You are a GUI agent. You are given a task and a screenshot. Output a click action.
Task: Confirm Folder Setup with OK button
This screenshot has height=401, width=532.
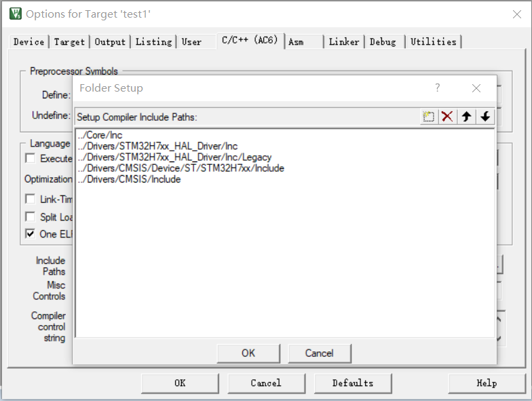pyautogui.click(x=248, y=353)
